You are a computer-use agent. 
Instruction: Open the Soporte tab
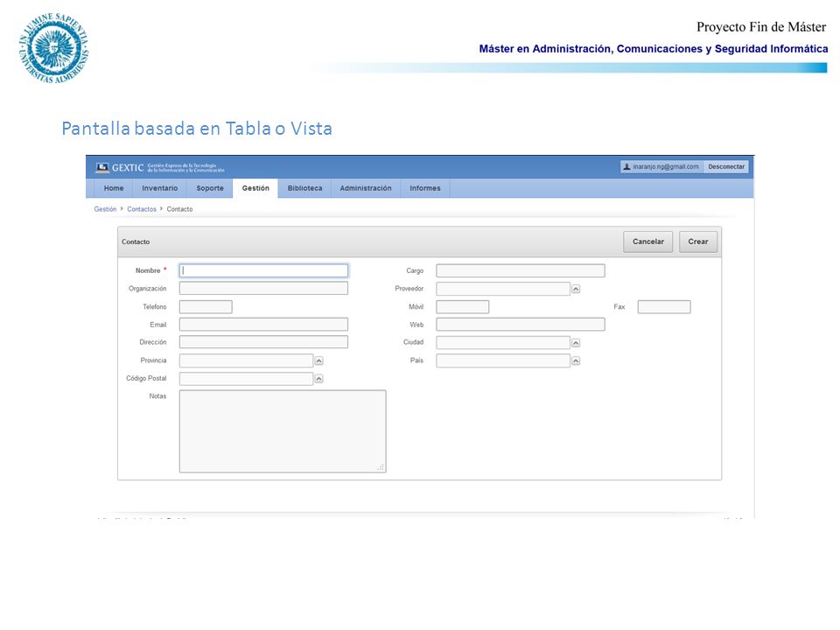(x=210, y=188)
